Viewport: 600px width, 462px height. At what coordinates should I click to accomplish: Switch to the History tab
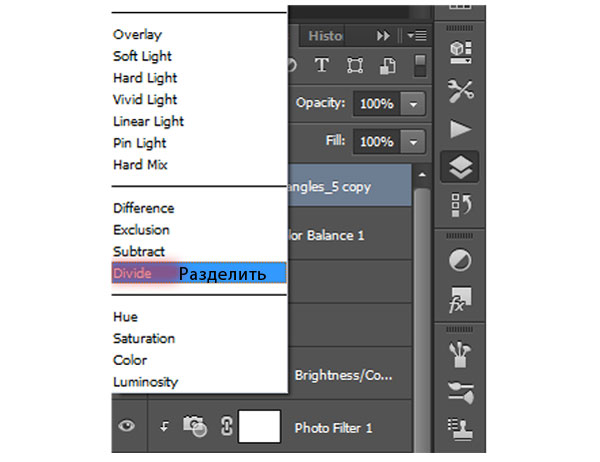[325, 35]
